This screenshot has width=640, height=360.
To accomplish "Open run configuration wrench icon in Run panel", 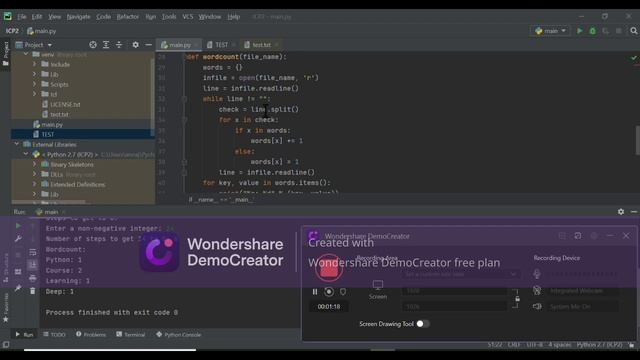I will coord(18,238).
